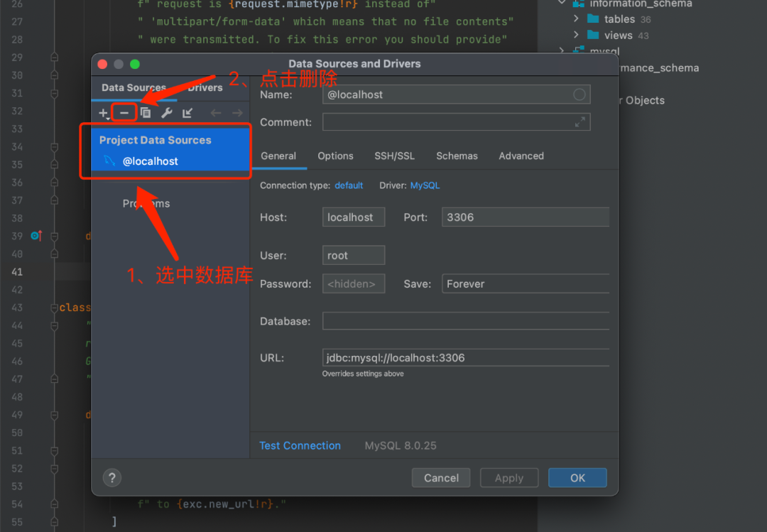767x532 pixels.
Task: Switch to the Drivers tab
Action: [205, 87]
